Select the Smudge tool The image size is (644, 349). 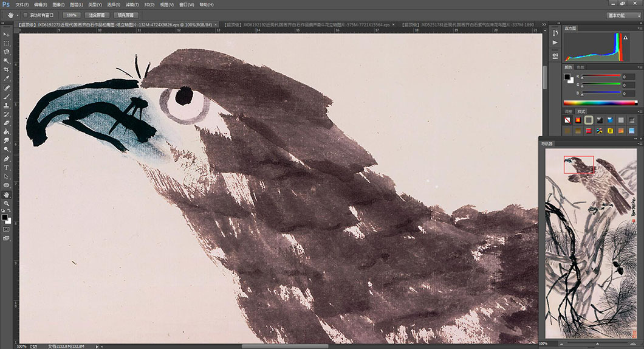tap(6, 140)
